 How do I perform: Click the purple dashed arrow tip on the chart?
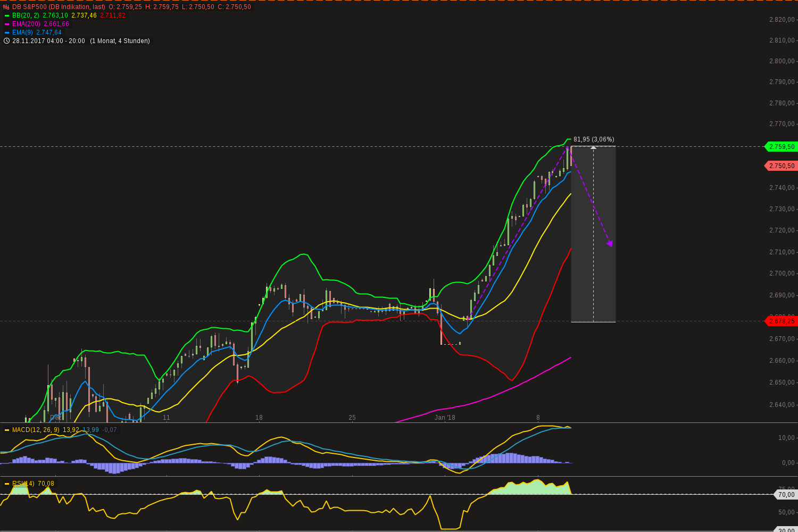[610, 243]
